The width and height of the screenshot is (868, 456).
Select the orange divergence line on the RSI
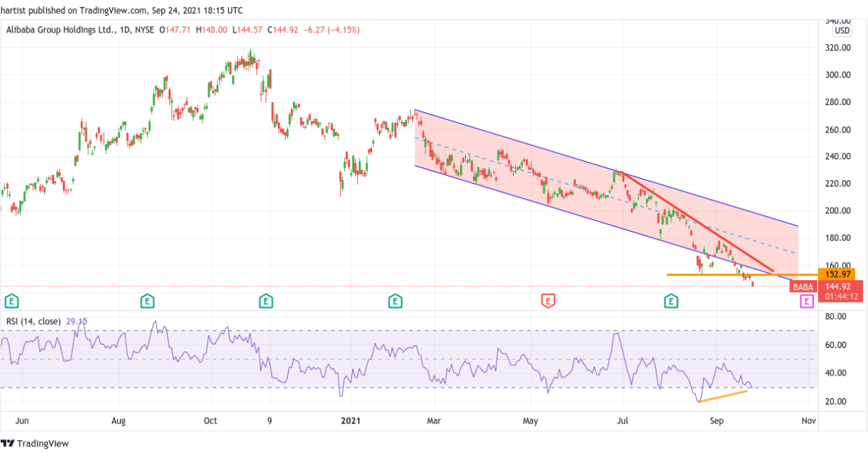point(723,396)
